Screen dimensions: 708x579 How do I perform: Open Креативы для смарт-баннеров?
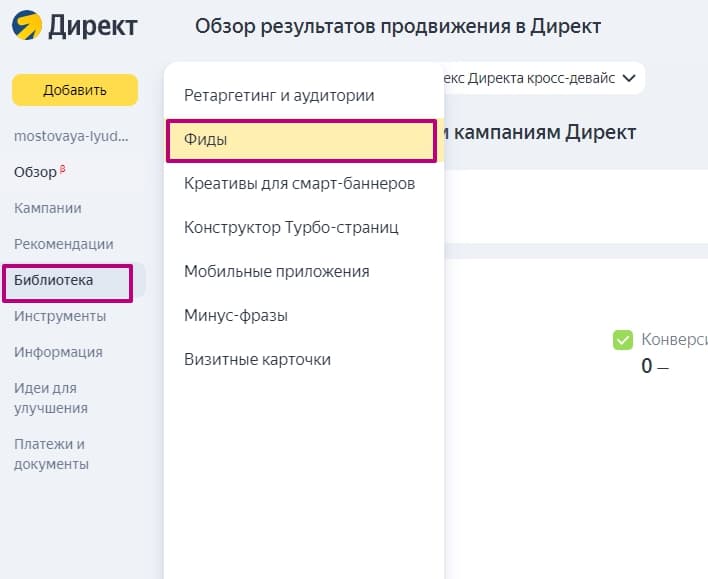299,183
